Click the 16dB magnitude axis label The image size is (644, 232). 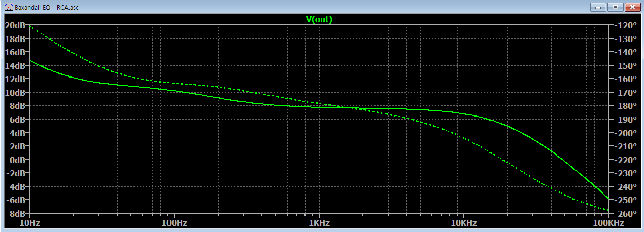[15, 52]
